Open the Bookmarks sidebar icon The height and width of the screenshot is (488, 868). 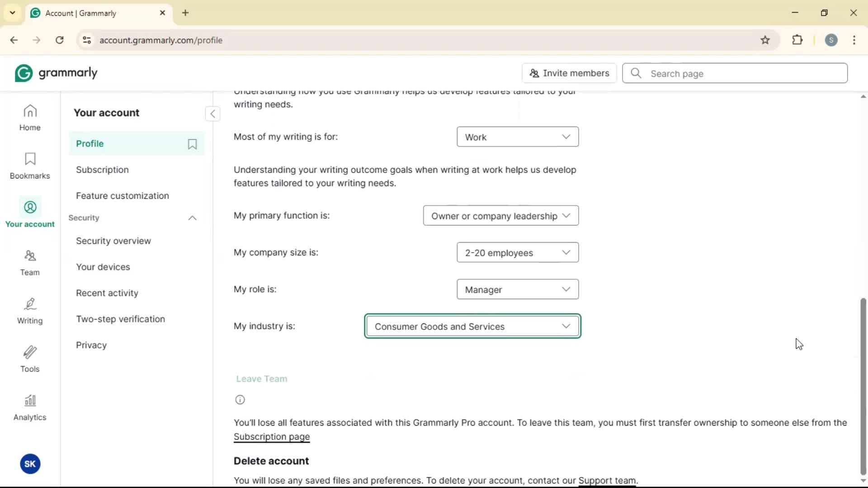pos(30,166)
